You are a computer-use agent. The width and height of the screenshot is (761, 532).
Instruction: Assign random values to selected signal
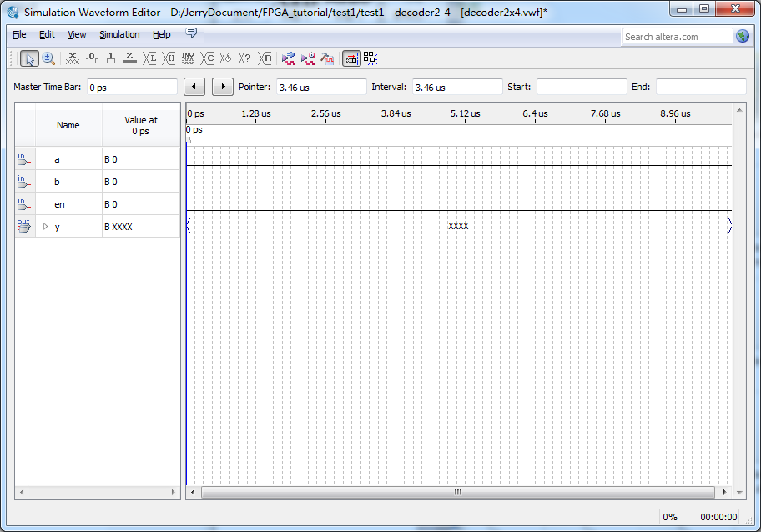click(264, 58)
